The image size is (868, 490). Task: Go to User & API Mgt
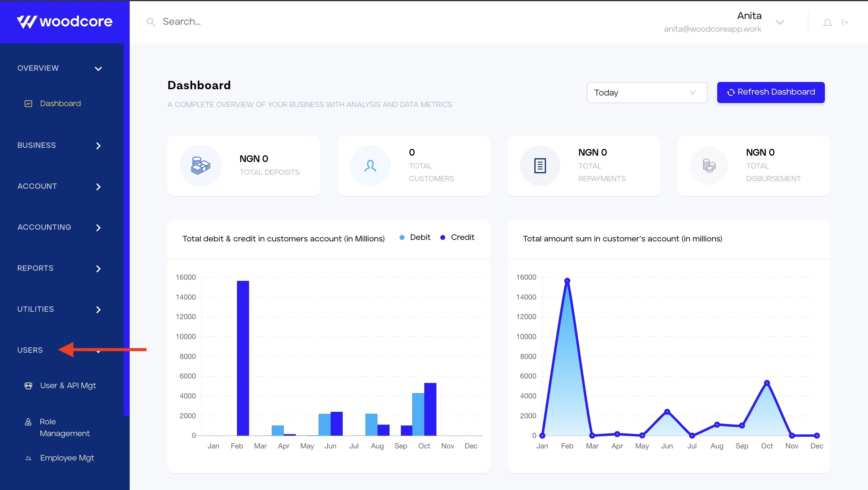68,386
